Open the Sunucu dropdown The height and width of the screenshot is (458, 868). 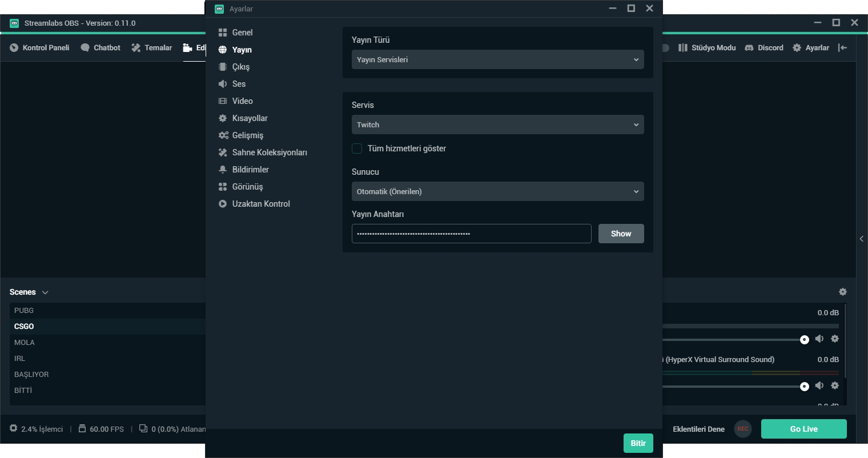(x=498, y=191)
